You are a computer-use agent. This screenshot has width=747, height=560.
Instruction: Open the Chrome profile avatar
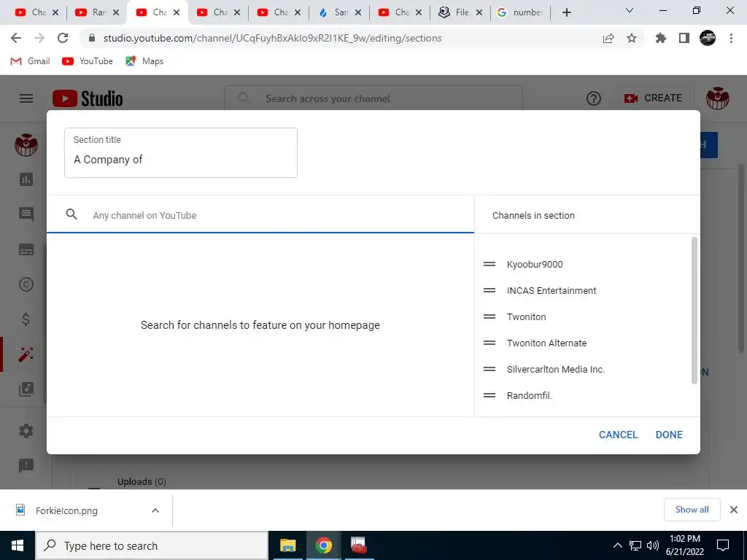click(708, 38)
